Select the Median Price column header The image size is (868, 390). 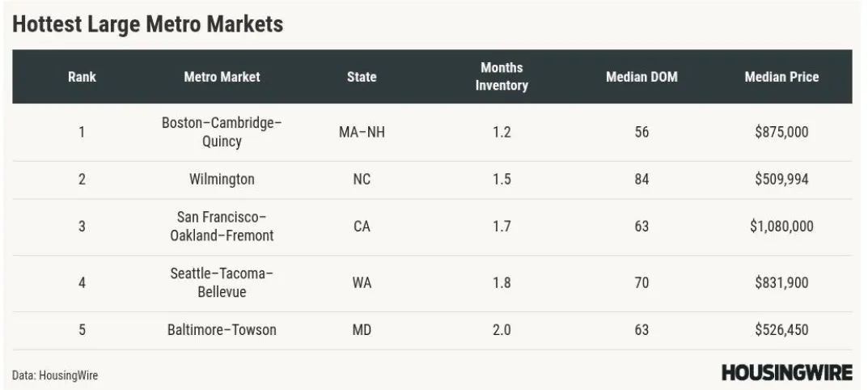click(781, 77)
